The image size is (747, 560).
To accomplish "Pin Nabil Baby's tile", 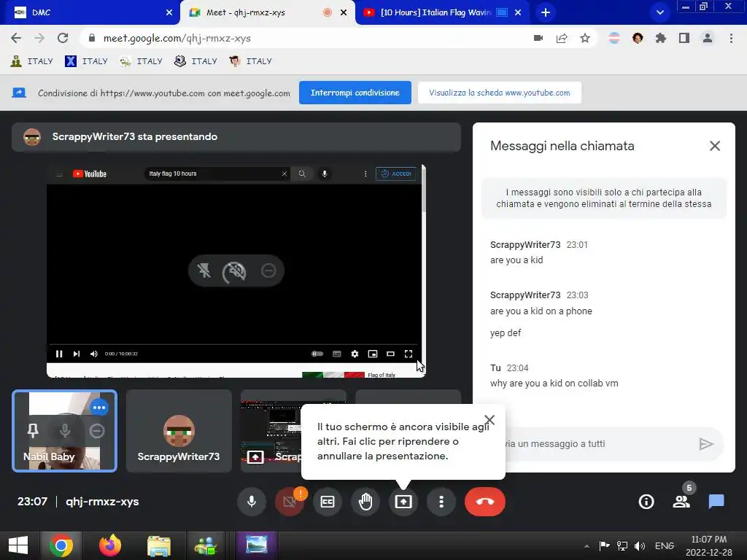I will (x=32, y=431).
